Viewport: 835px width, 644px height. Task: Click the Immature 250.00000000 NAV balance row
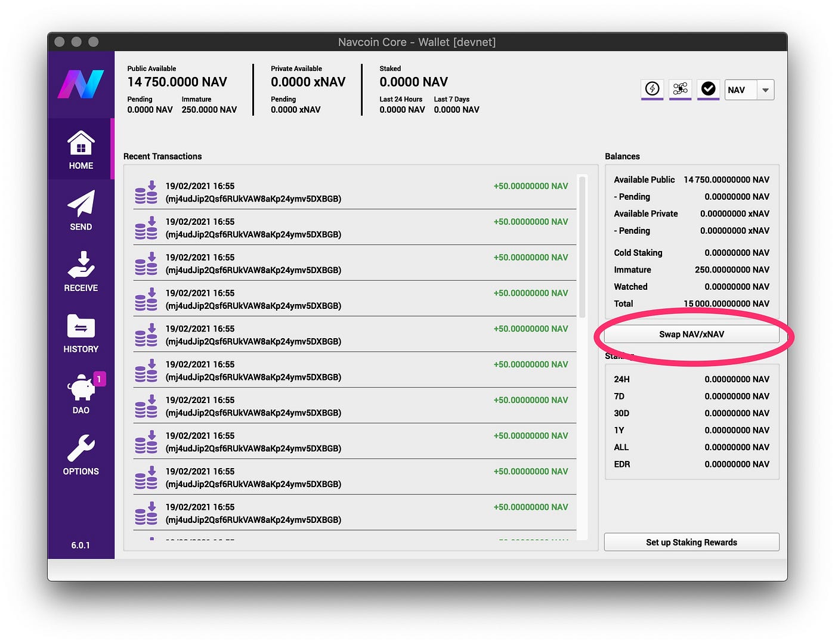point(692,270)
